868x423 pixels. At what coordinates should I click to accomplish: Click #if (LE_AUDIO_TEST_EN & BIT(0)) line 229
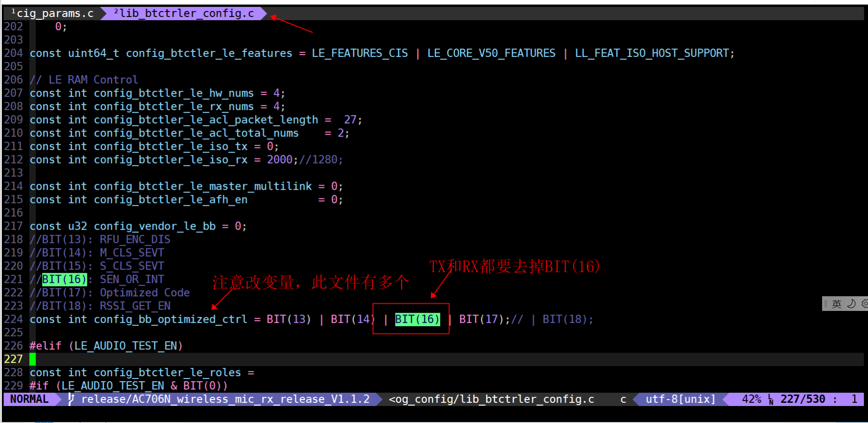[x=129, y=386]
